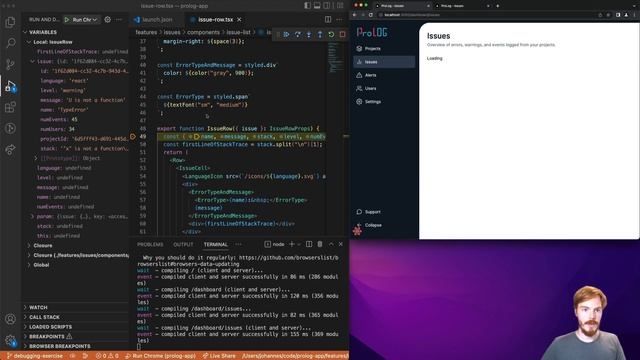The height and width of the screenshot is (360, 640).
Task: Open debug configuration dropdown Run Chr
Action: 85,20
